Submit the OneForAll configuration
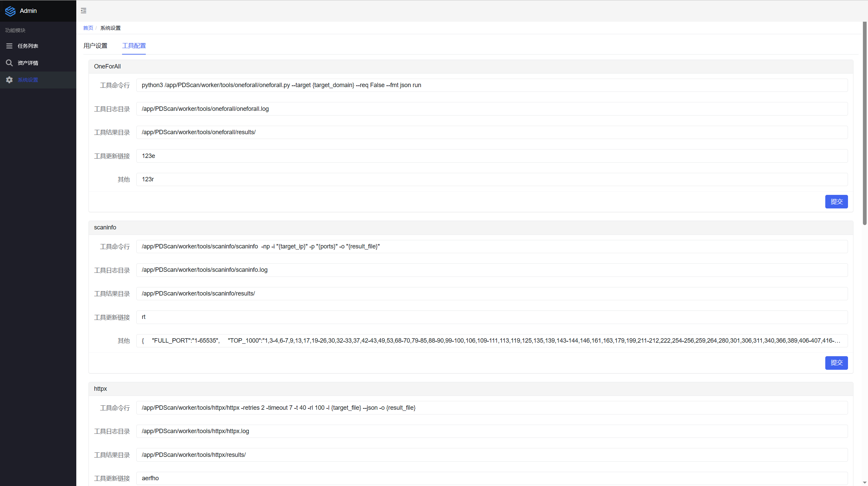Image resolution: width=868 pixels, height=486 pixels. pos(836,202)
